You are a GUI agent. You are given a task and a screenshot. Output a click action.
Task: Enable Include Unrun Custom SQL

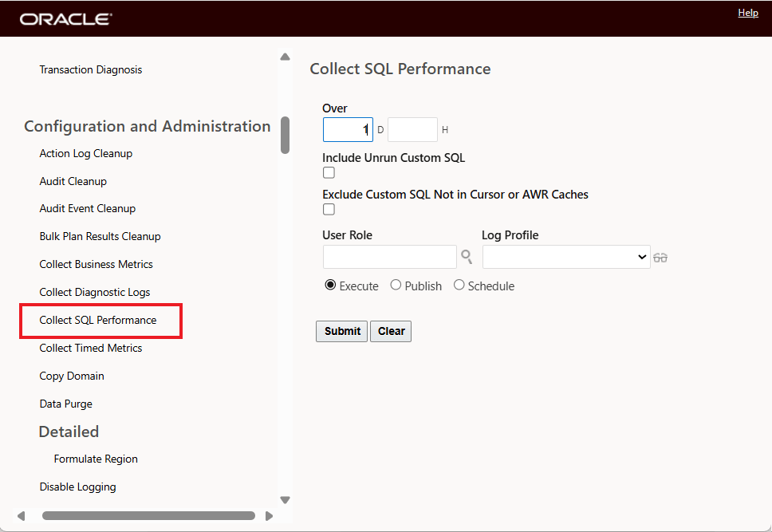(x=329, y=172)
